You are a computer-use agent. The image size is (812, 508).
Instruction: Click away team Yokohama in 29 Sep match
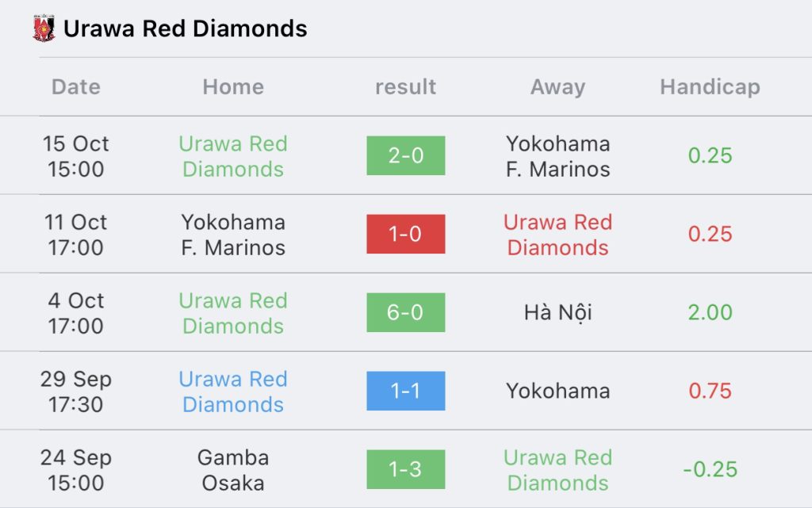click(557, 391)
